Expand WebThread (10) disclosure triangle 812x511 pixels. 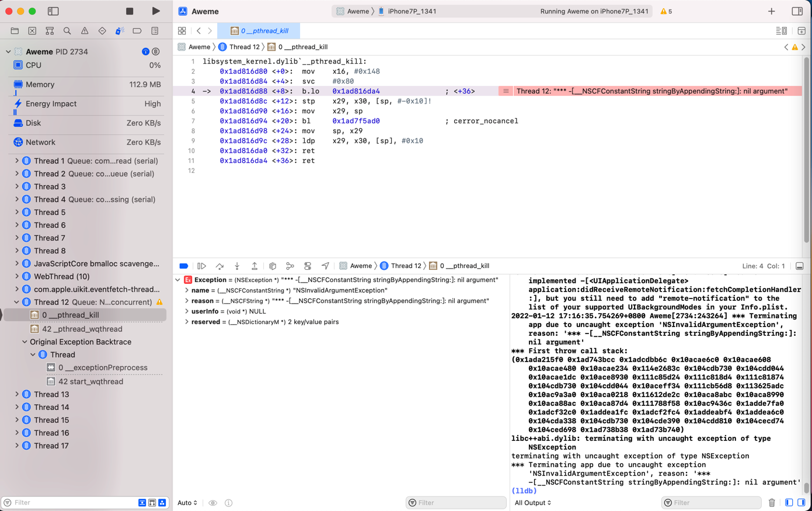click(17, 276)
